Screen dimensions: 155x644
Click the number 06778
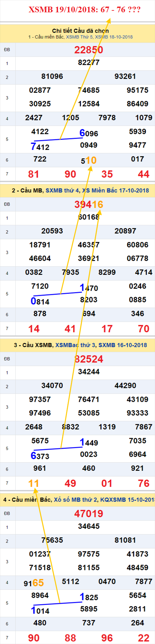click(x=138, y=258)
